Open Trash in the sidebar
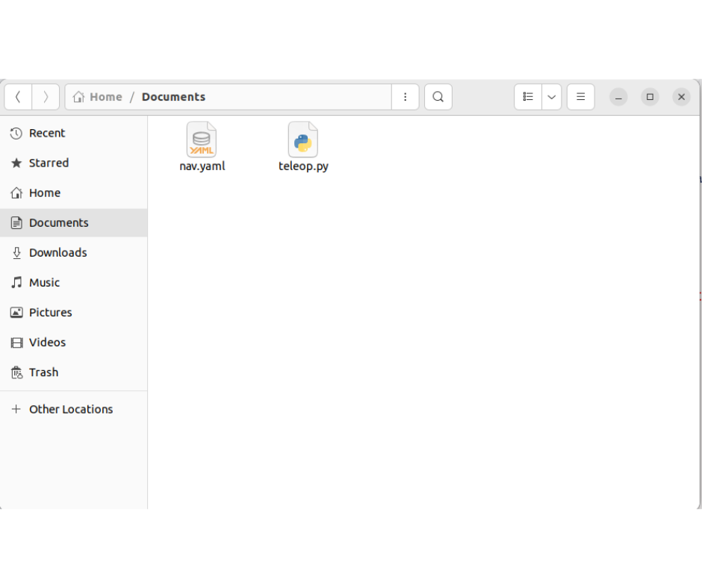Viewport: 702px width, 588px height. (43, 372)
